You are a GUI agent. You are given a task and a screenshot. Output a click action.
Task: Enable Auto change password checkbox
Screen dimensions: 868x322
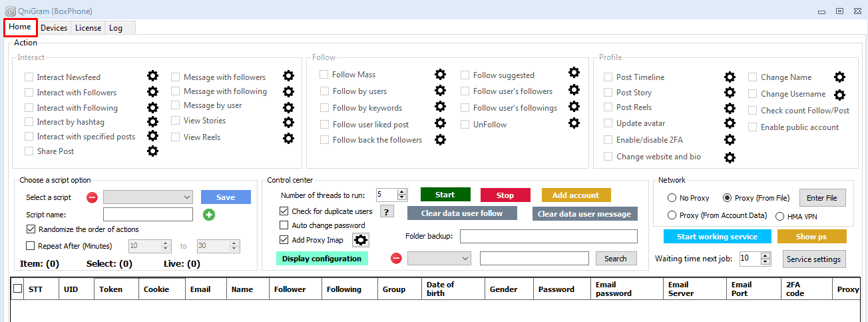tap(284, 225)
